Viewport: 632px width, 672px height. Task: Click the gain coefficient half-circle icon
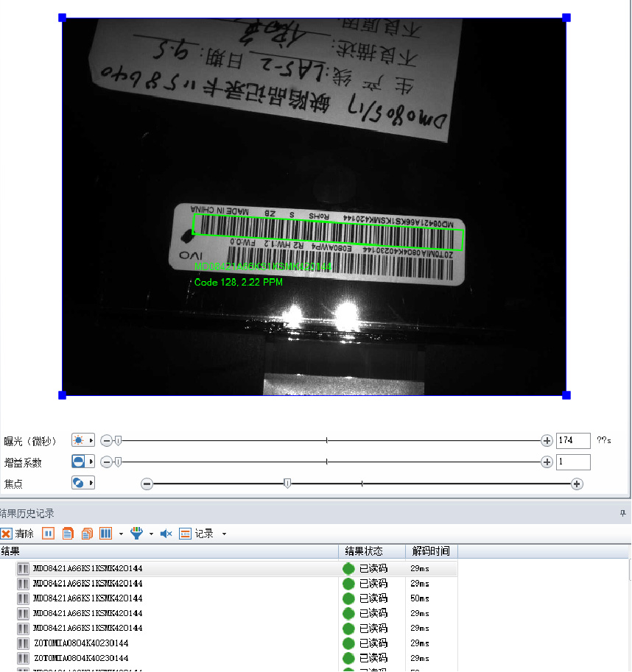click(79, 461)
